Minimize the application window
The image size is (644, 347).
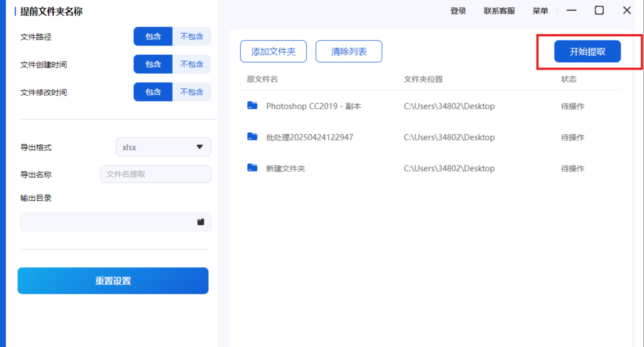pos(571,10)
